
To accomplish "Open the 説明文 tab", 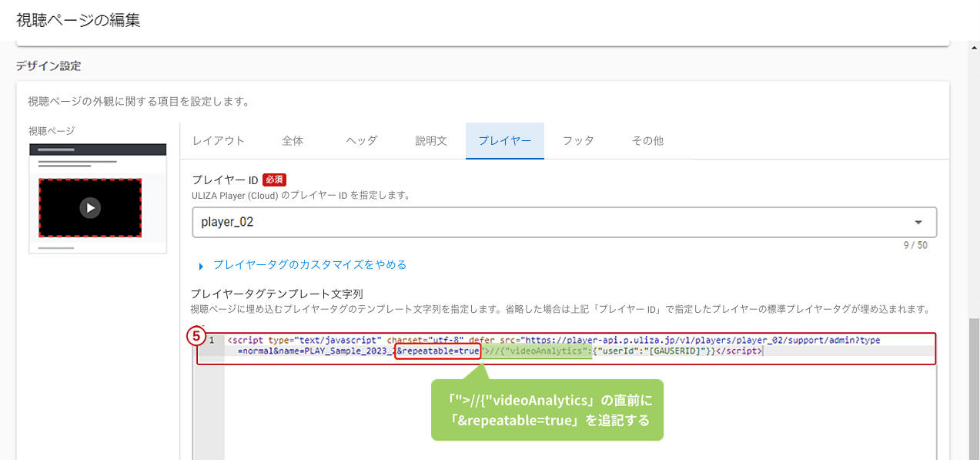I will click(431, 140).
